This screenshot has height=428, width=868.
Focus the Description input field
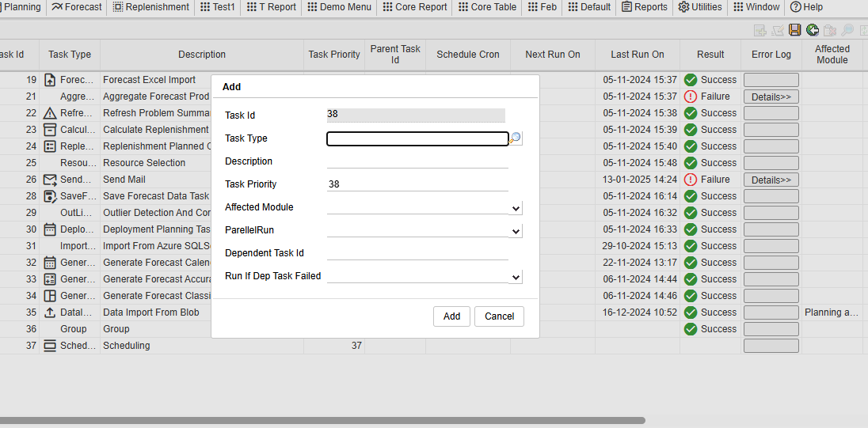tap(417, 161)
